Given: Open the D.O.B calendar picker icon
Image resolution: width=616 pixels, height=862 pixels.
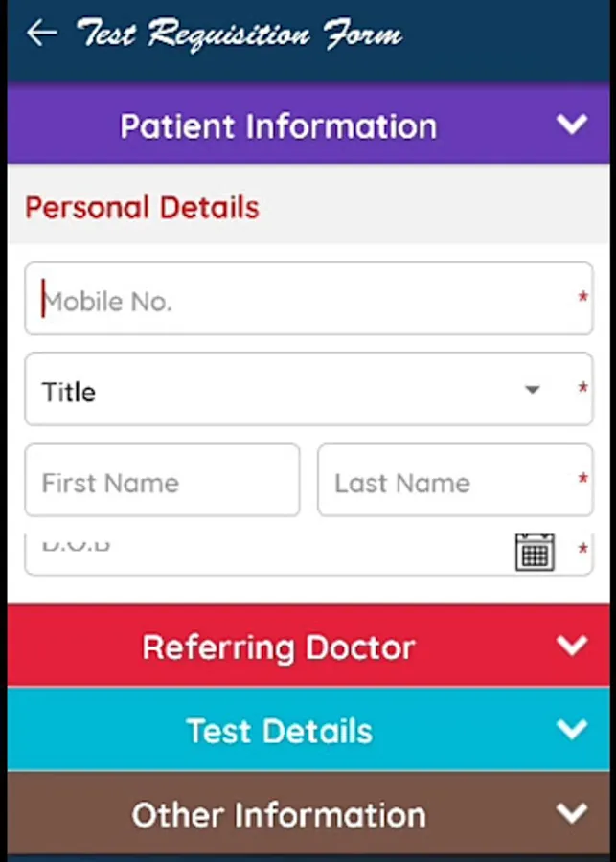Looking at the screenshot, I should point(535,553).
